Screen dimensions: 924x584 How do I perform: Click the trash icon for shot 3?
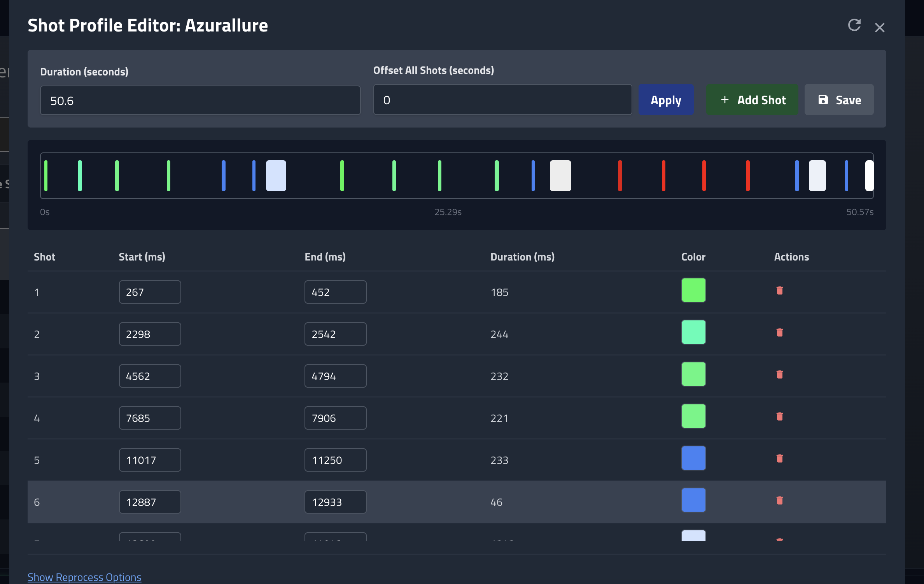click(x=779, y=374)
